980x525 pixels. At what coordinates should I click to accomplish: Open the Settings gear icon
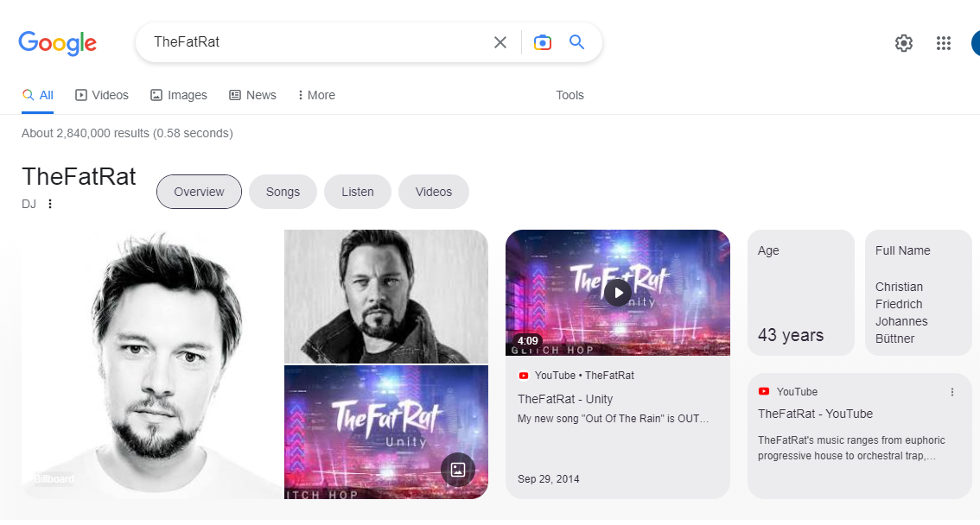904,43
